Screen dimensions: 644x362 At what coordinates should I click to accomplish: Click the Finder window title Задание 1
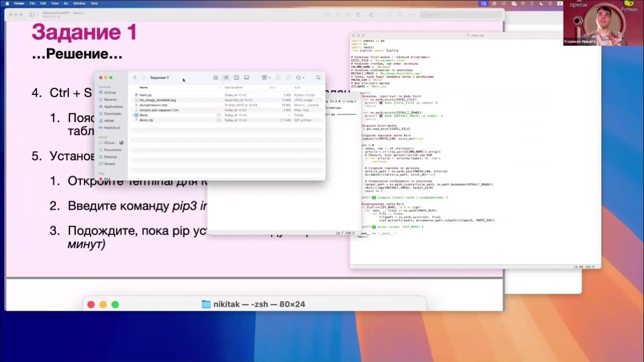pyautogui.click(x=159, y=77)
